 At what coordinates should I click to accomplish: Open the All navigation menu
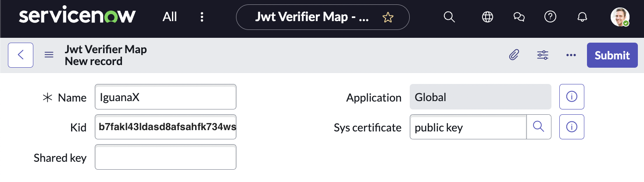170,17
